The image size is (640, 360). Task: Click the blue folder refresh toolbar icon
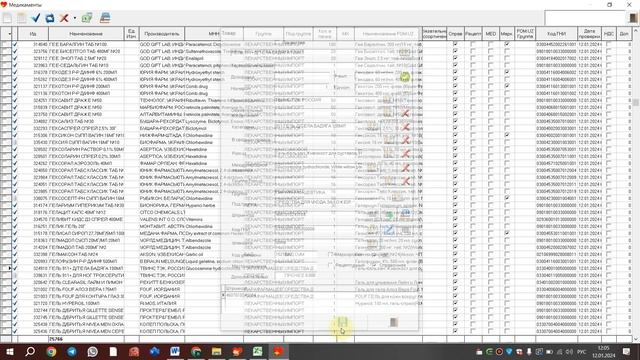(x=49, y=18)
